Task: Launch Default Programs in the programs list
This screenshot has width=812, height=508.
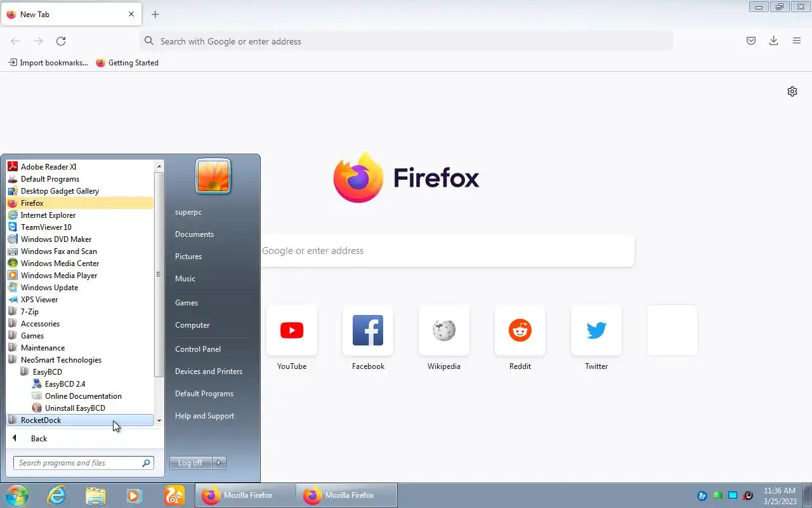Action: pos(80,179)
